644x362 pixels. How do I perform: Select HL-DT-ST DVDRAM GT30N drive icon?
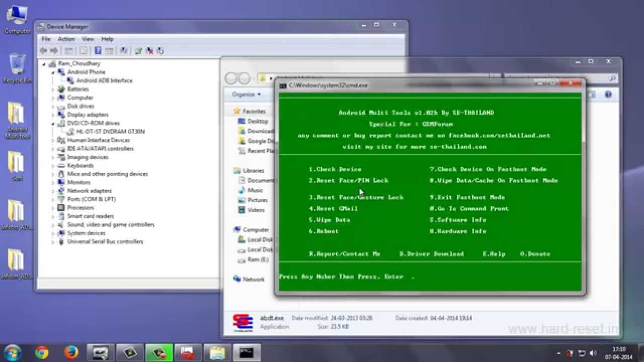click(71, 131)
